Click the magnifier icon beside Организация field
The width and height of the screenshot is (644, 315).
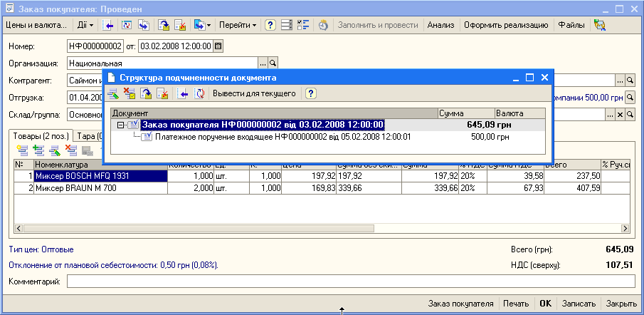click(x=273, y=63)
